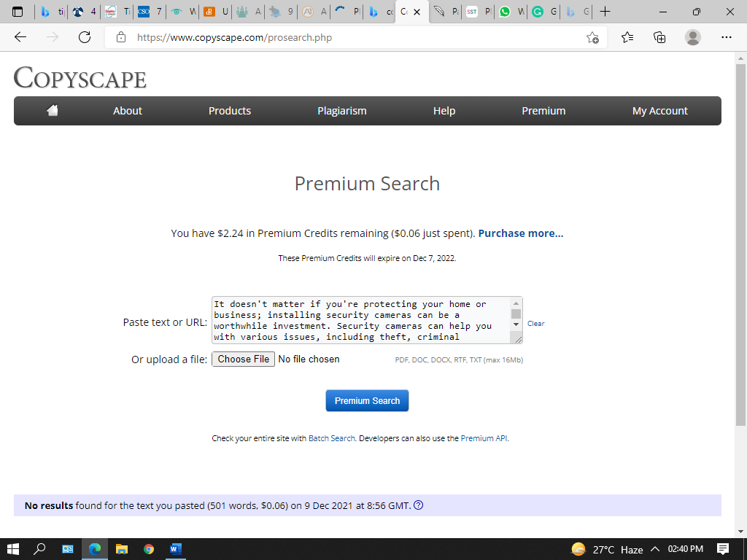The height and width of the screenshot is (560, 747).
Task: Open the Favorites list icon
Action: pos(627,37)
